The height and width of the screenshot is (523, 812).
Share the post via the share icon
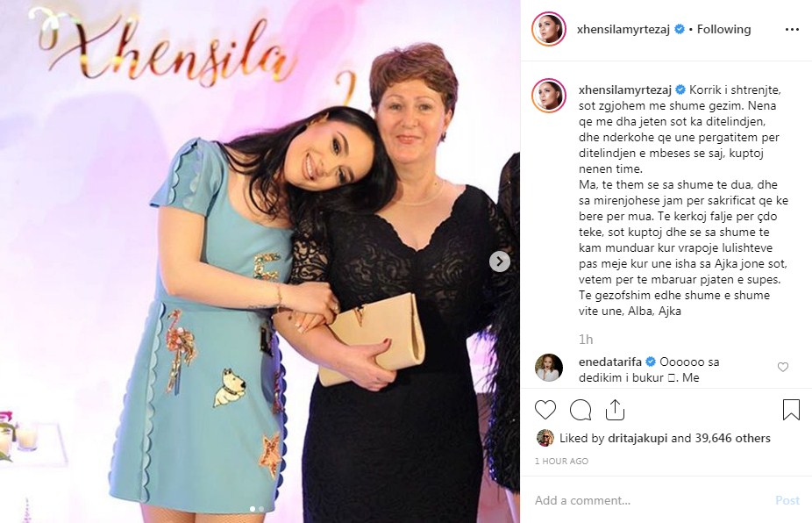click(x=615, y=410)
